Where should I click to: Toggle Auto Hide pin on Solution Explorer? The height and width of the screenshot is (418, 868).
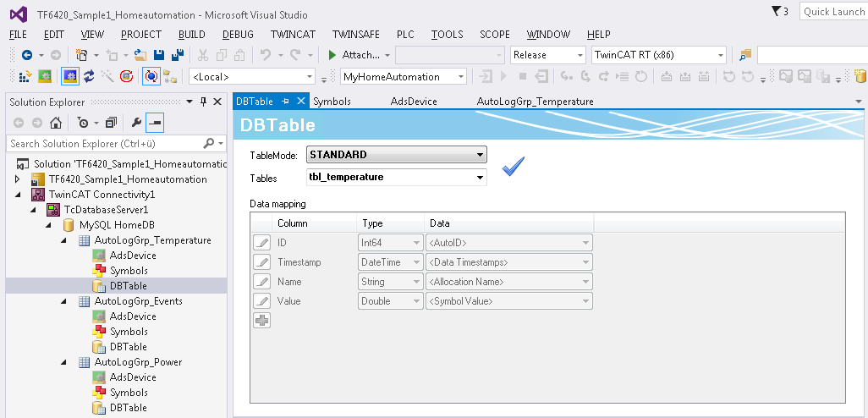(203, 102)
